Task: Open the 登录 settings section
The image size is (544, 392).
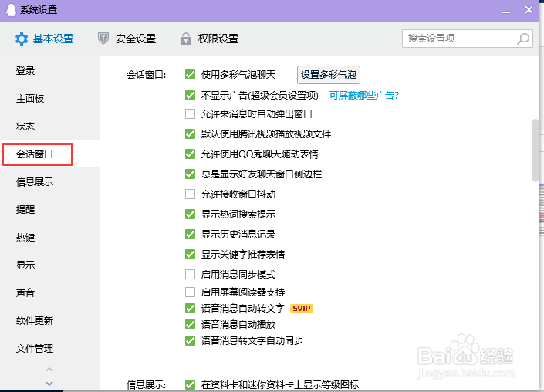Action: tap(25, 71)
